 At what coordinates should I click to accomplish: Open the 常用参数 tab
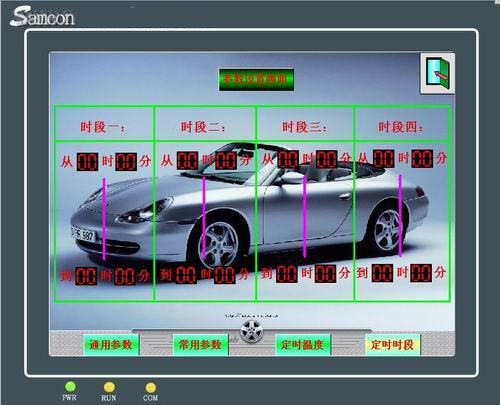tap(200, 345)
